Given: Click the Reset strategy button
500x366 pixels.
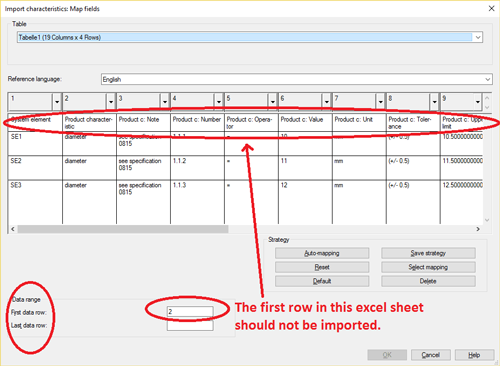Looking at the screenshot, I should point(322,267).
